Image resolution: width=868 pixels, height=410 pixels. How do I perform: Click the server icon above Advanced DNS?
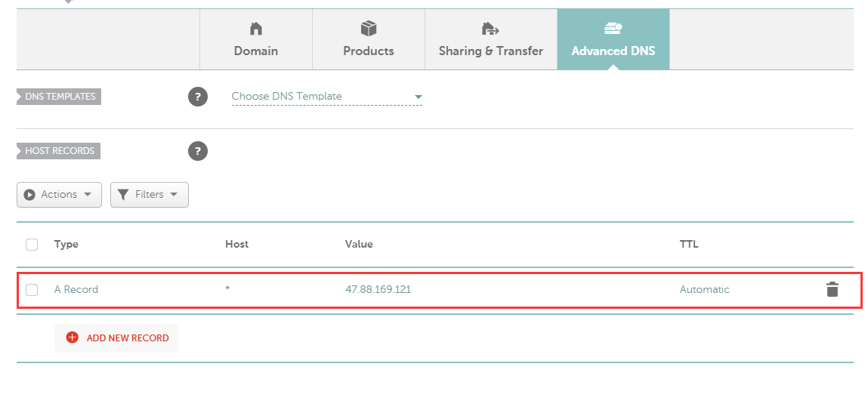[x=613, y=29]
